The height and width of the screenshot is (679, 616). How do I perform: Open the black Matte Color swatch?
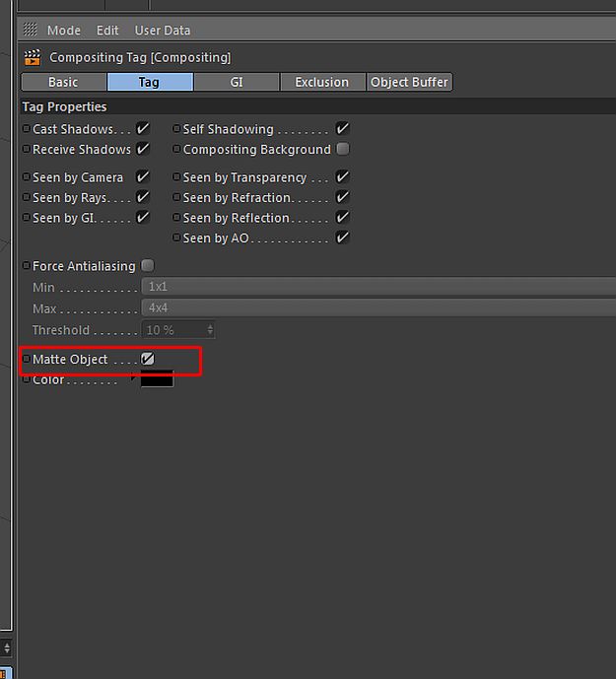pyautogui.click(x=157, y=379)
